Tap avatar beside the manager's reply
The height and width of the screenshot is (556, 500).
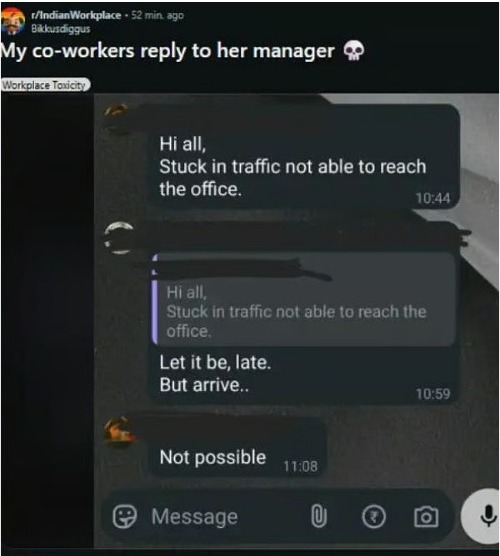pos(119,238)
